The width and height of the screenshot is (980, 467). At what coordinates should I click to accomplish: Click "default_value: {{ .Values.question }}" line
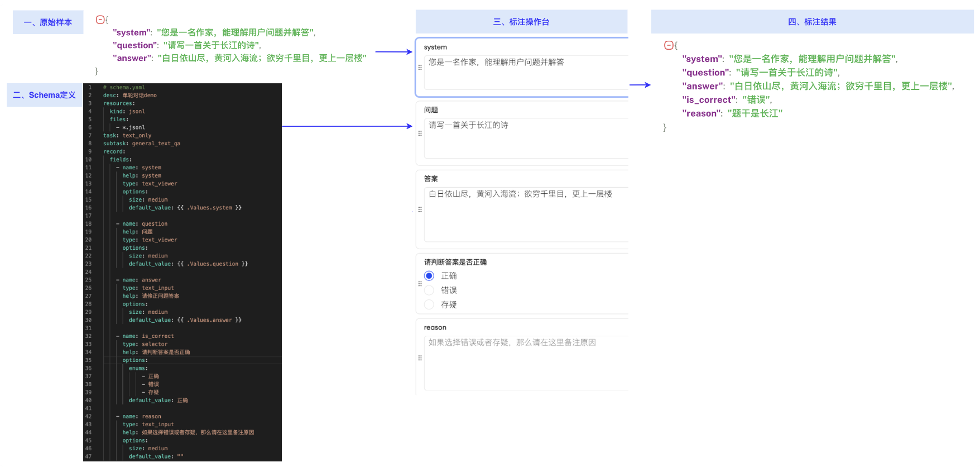[x=189, y=264]
